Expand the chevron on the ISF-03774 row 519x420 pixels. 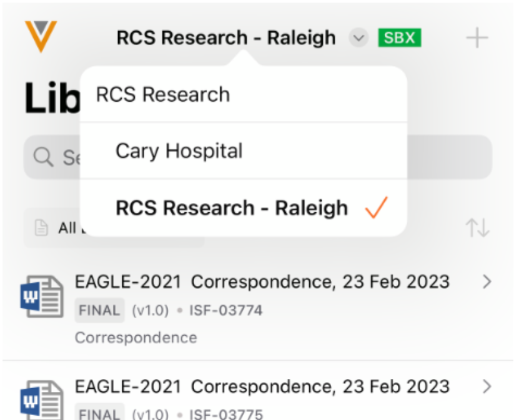[488, 282]
